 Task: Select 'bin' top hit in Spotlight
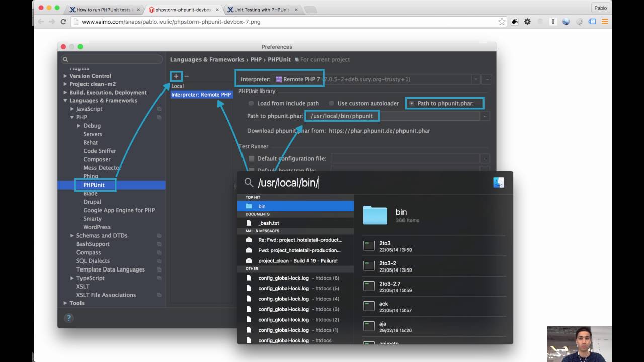click(296, 206)
